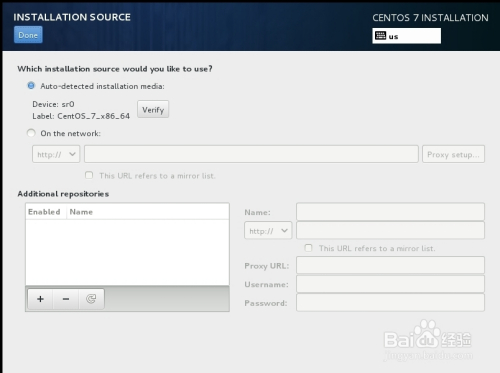The width and height of the screenshot is (500, 373).
Task: Click the Device: sr0 text
Action: [x=53, y=104]
